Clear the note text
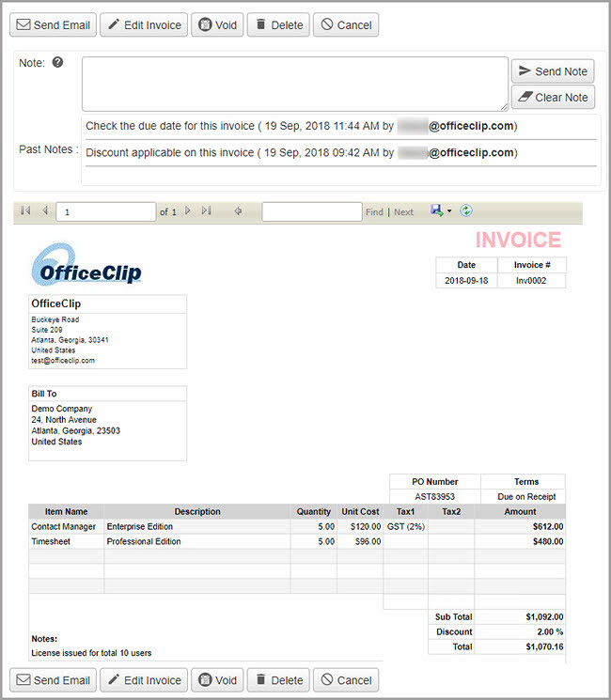 (x=552, y=97)
